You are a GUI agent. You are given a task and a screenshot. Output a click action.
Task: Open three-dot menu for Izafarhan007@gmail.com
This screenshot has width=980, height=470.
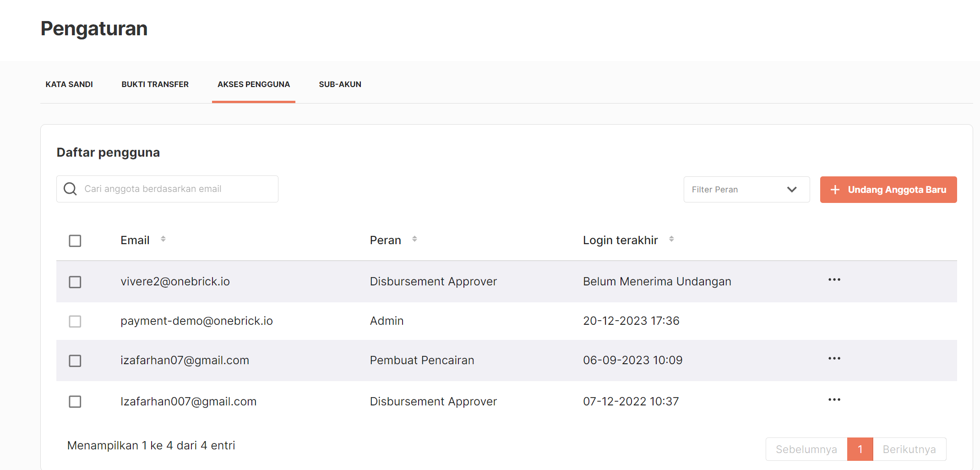pos(834,400)
